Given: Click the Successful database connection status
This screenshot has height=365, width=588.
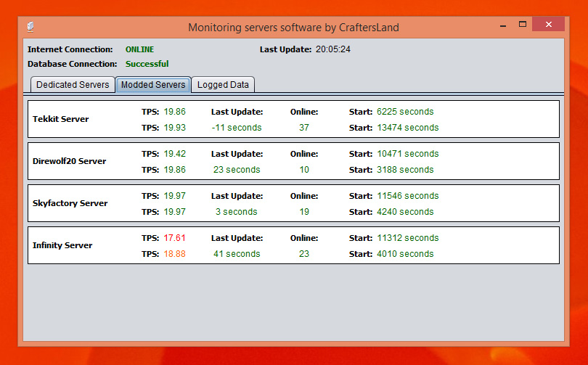Looking at the screenshot, I should [147, 64].
